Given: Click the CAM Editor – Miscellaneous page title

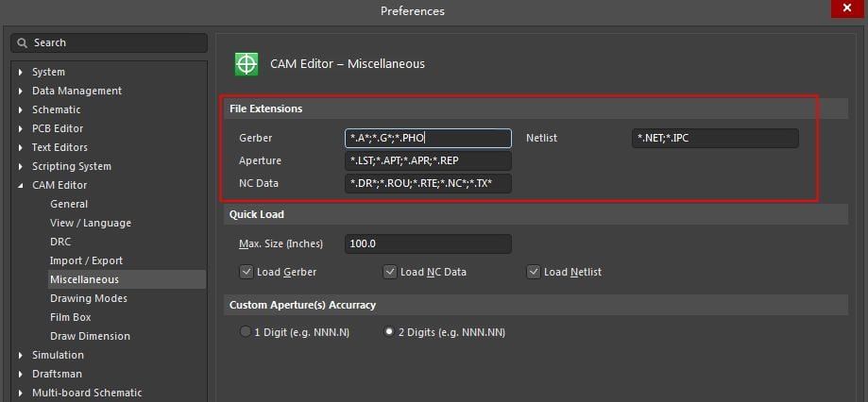Looking at the screenshot, I should (x=347, y=64).
